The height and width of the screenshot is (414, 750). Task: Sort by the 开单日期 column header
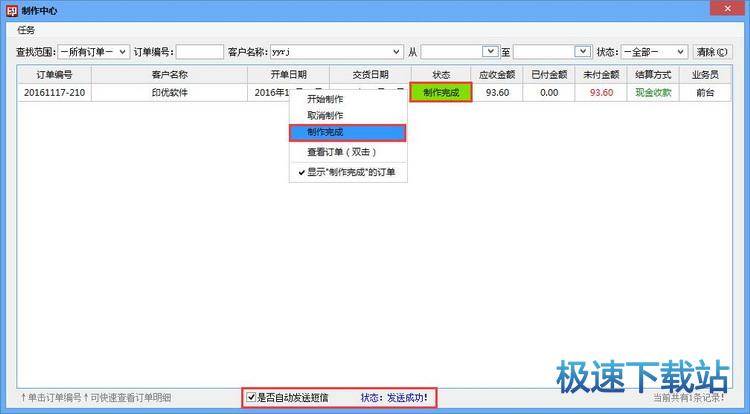pyautogui.click(x=288, y=75)
